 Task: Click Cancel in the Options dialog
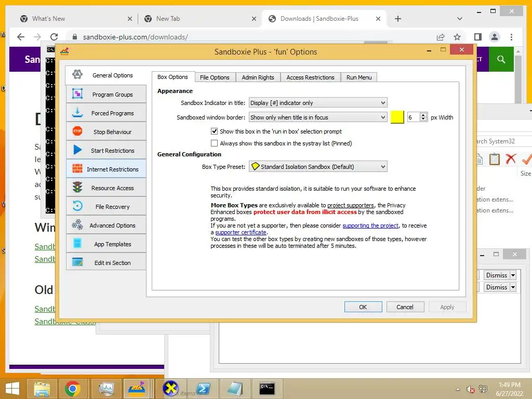click(x=405, y=307)
